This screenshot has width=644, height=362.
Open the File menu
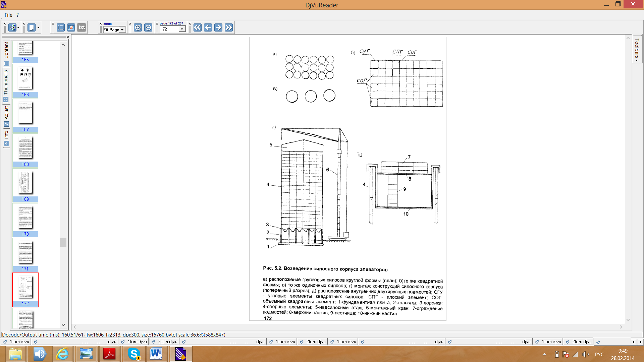tap(8, 15)
